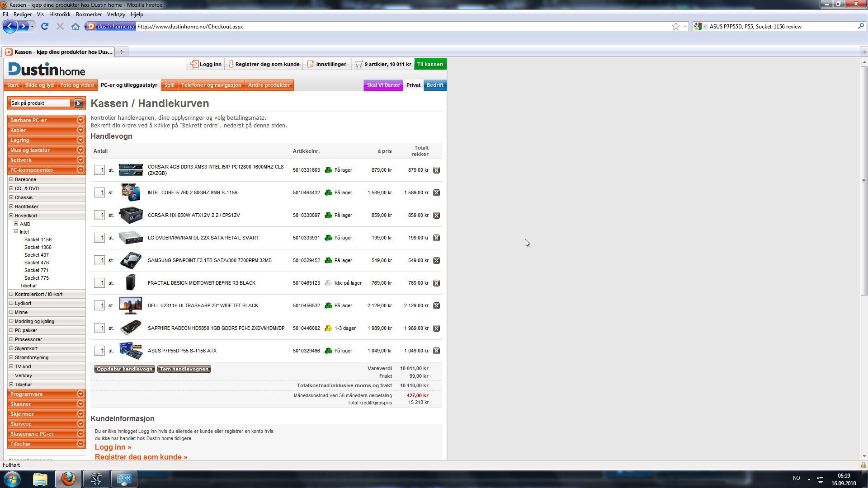Click product search go arrow button
868x488 pixels.
(79, 103)
